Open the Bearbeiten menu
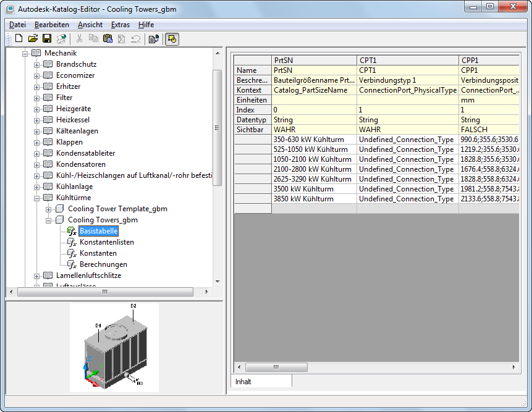This screenshot has width=532, height=412. [x=51, y=25]
